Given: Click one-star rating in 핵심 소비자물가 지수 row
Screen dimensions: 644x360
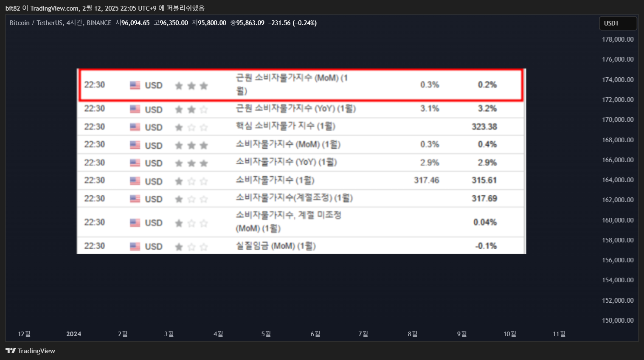Looking at the screenshot, I should click(191, 127).
